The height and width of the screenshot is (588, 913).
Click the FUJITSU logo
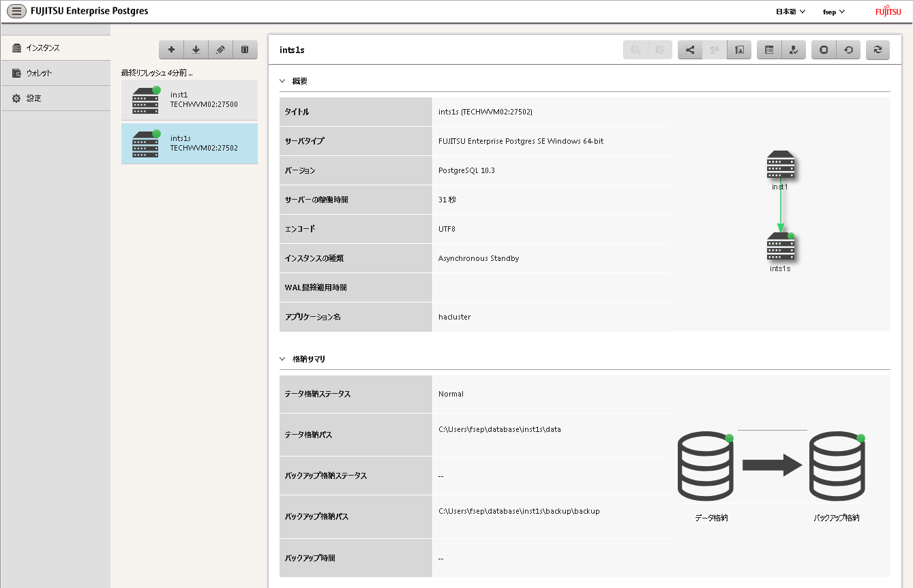(888, 12)
